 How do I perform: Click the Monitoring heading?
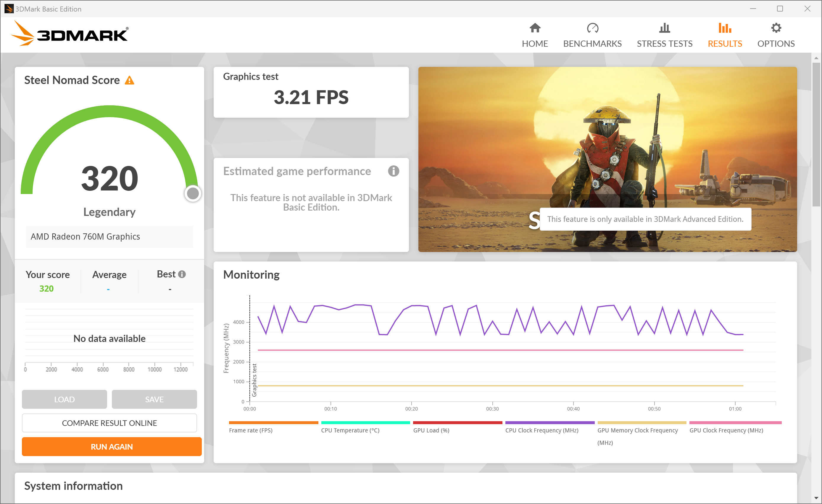(x=251, y=274)
